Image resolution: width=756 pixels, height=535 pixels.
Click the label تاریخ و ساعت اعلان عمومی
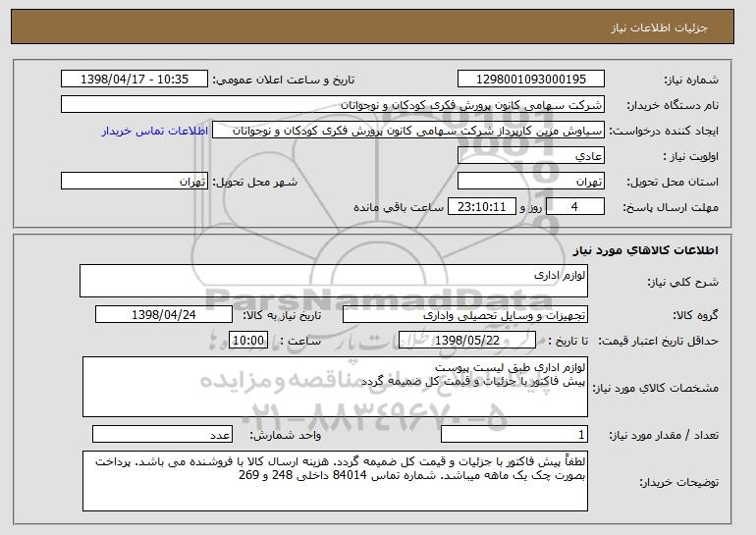coord(284,80)
